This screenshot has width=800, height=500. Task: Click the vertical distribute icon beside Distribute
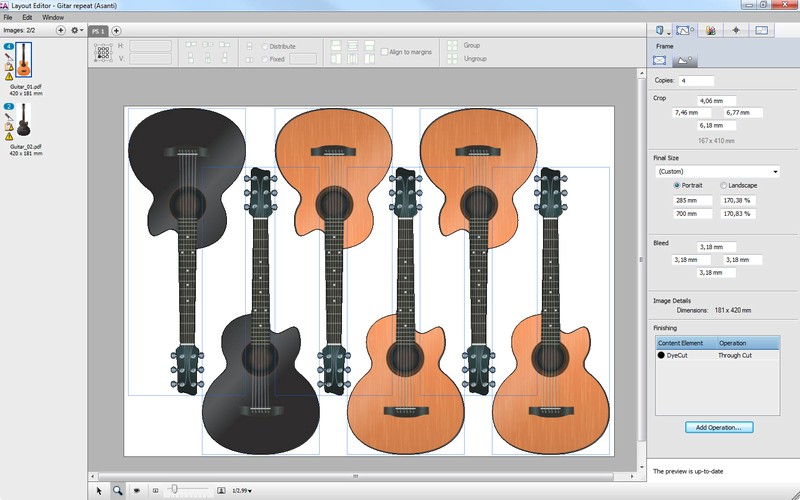pyautogui.click(x=249, y=46)
